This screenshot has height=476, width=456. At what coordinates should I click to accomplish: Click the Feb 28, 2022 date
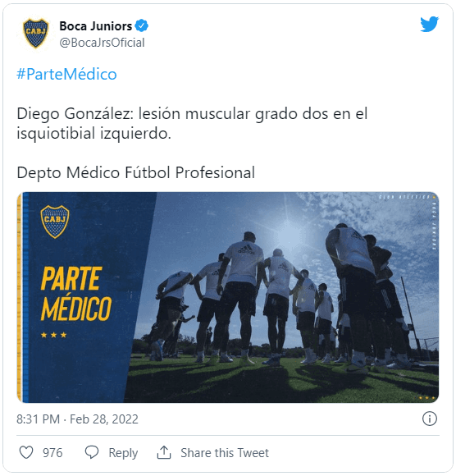point(104,419)
